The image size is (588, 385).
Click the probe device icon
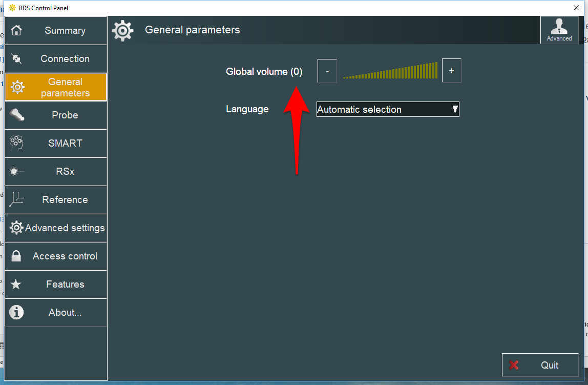(x=16, y=115)
